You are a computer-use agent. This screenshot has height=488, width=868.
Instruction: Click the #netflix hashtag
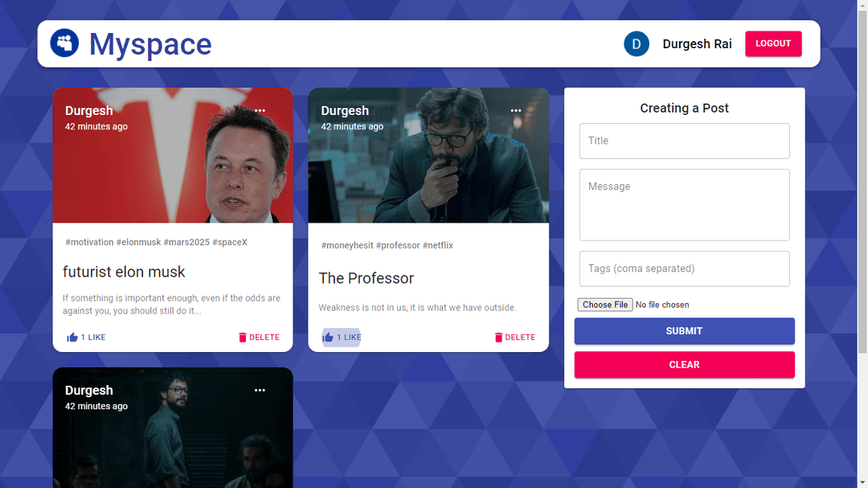438,245
